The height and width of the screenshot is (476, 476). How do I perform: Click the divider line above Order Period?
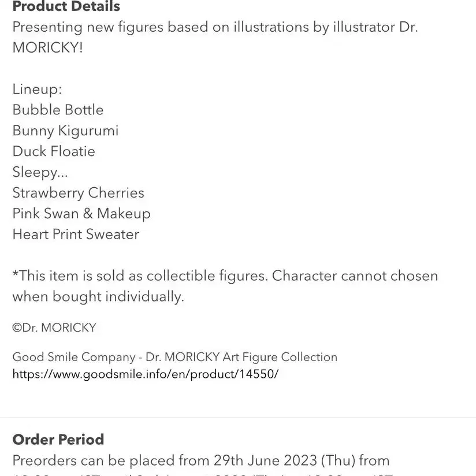click(x=238, y=418)
